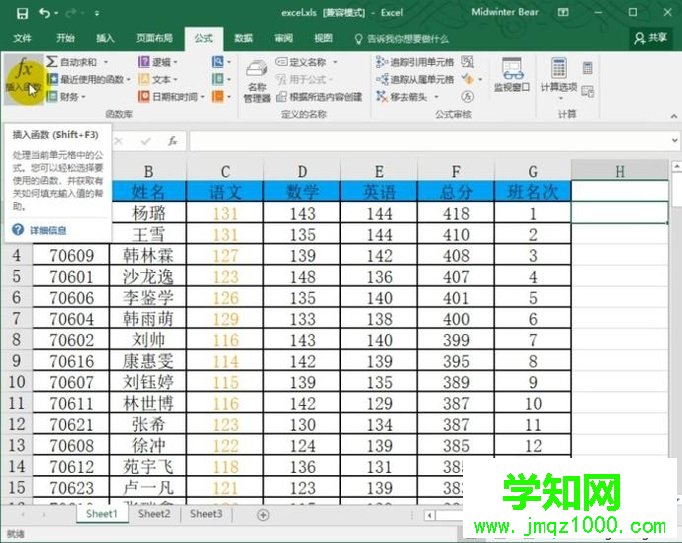Screen dimensions: 682x543
Task: Click cell with name 康惠雯
Action: pyautogui.click(x=148, y=361)
